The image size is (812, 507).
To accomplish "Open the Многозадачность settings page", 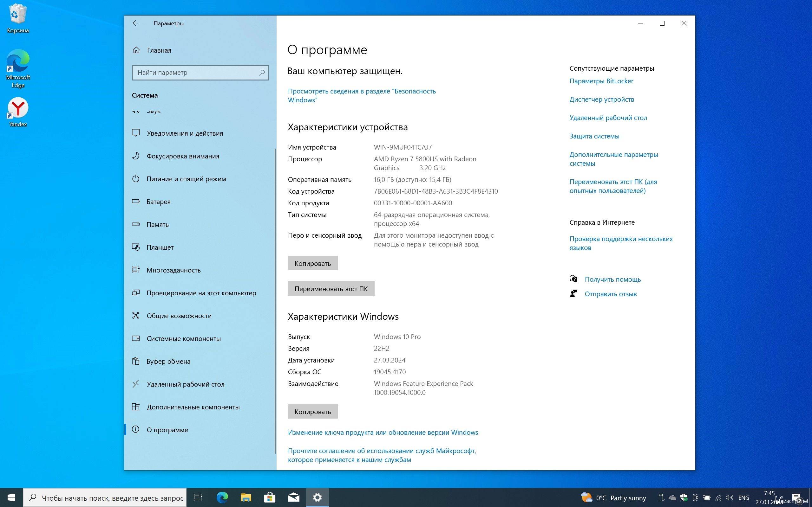I will [174, 270].
